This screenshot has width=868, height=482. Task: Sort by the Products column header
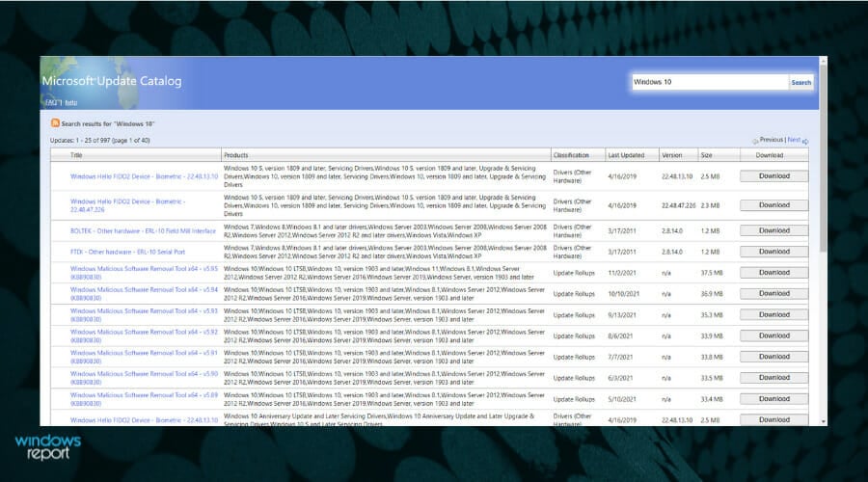coord(236,155)
